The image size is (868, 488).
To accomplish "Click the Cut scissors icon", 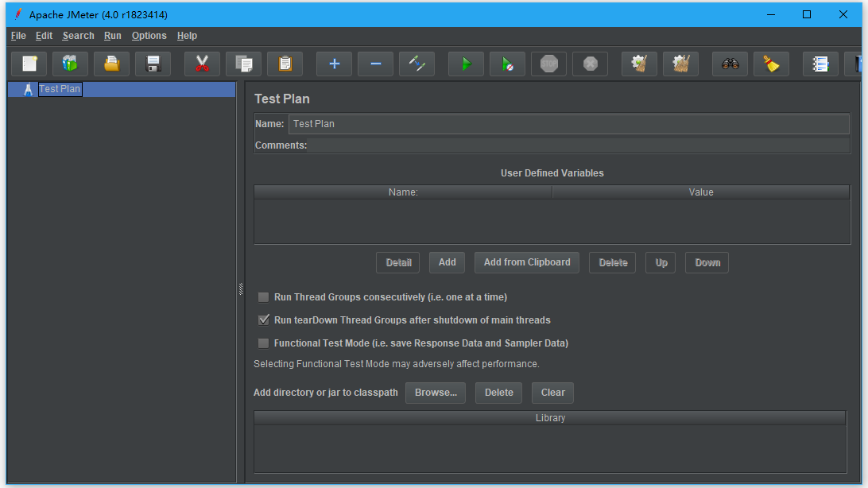I will [202, 64].
